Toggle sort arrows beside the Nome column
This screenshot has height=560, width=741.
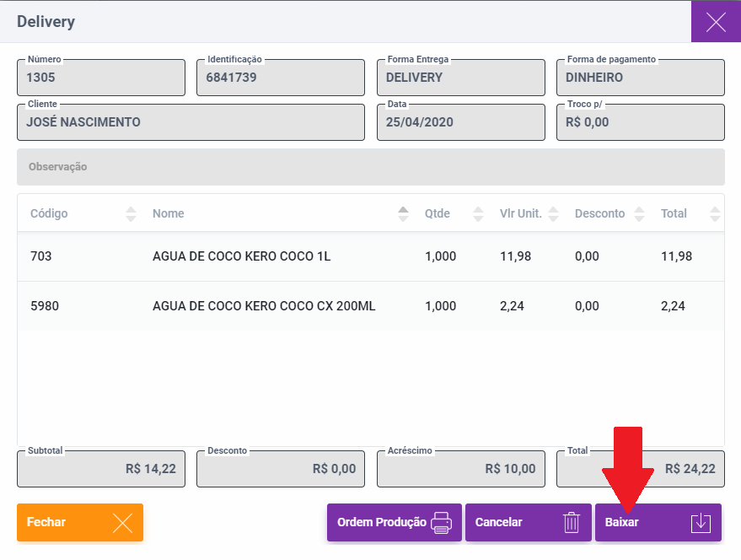point(403,214)
